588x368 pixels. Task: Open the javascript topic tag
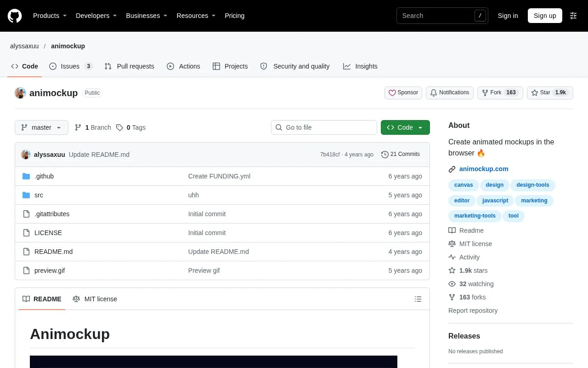point(495,201)
